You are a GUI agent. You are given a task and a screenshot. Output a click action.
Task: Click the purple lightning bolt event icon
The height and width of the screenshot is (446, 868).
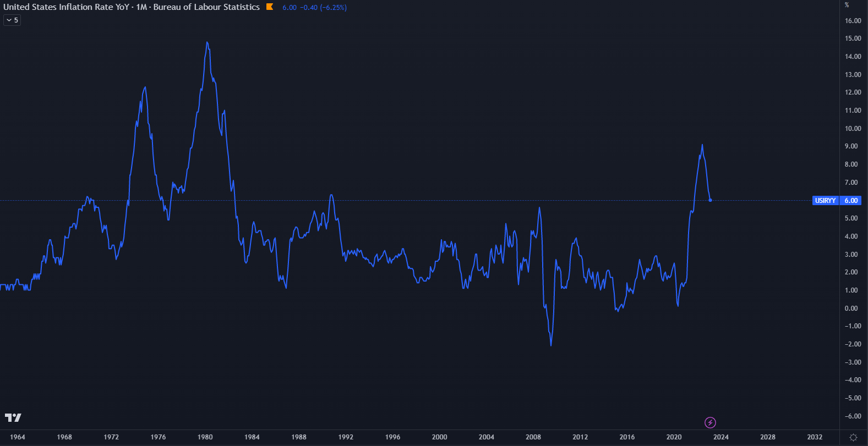point(711,422)
